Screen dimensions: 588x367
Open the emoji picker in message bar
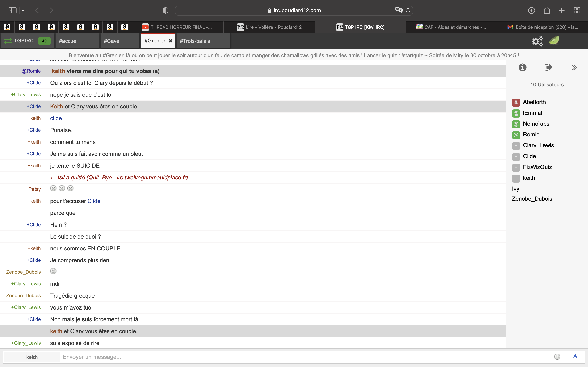point(557,356)
